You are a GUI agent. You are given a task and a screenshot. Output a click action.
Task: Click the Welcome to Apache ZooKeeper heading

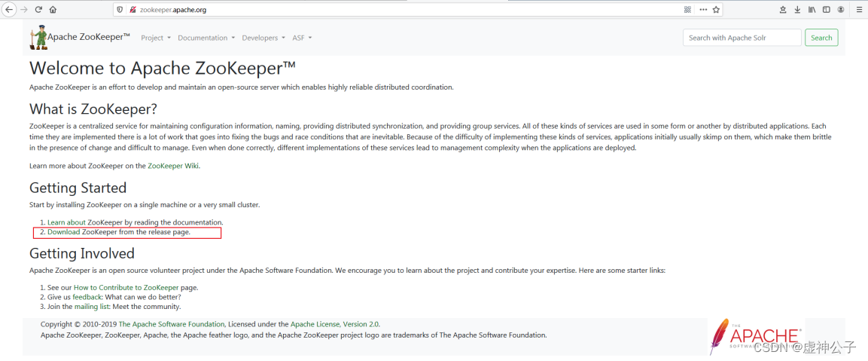(x=163, y=69)
